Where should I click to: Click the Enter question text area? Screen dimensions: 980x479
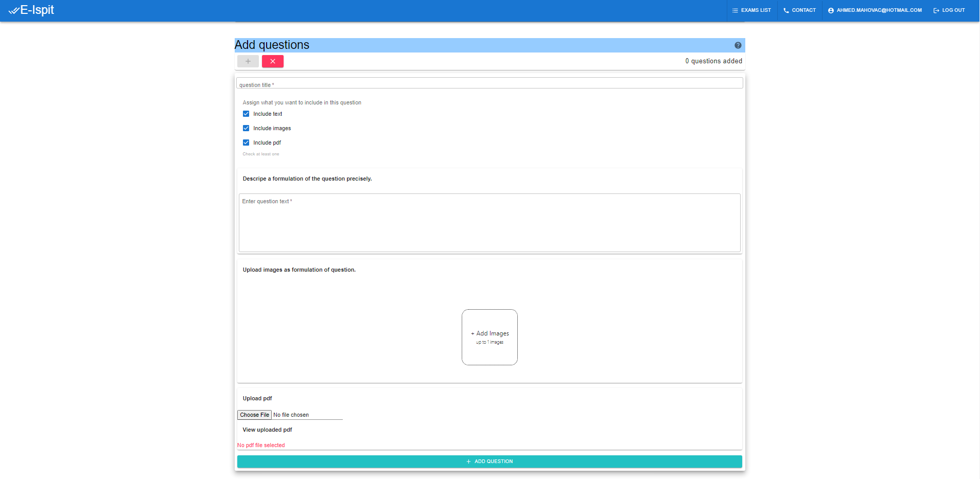pyautogui.click(x=489, y=222)
